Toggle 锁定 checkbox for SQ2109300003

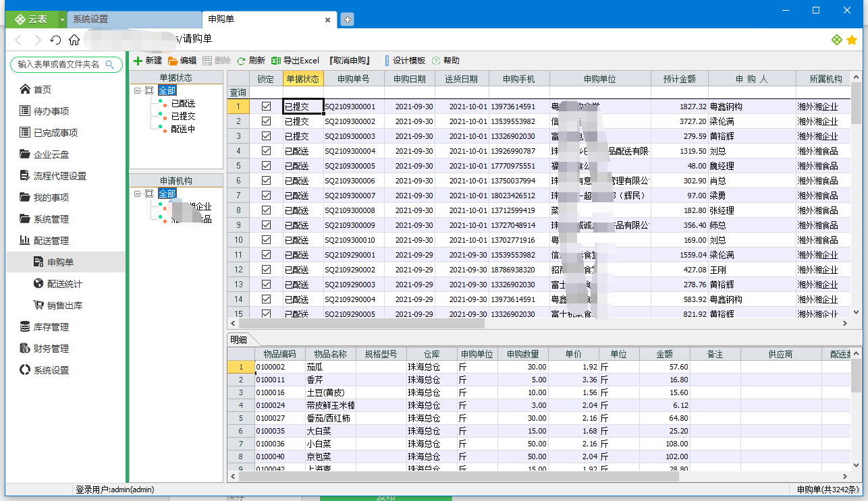[266, 136]
